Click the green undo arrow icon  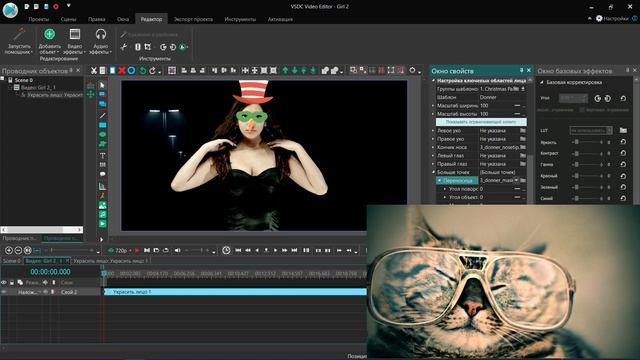click(142, 71)
